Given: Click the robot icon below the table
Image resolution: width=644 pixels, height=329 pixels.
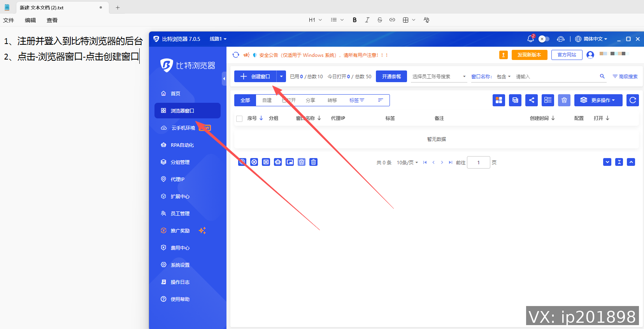Looking at the screenshot, I should [x=278, y=162].
